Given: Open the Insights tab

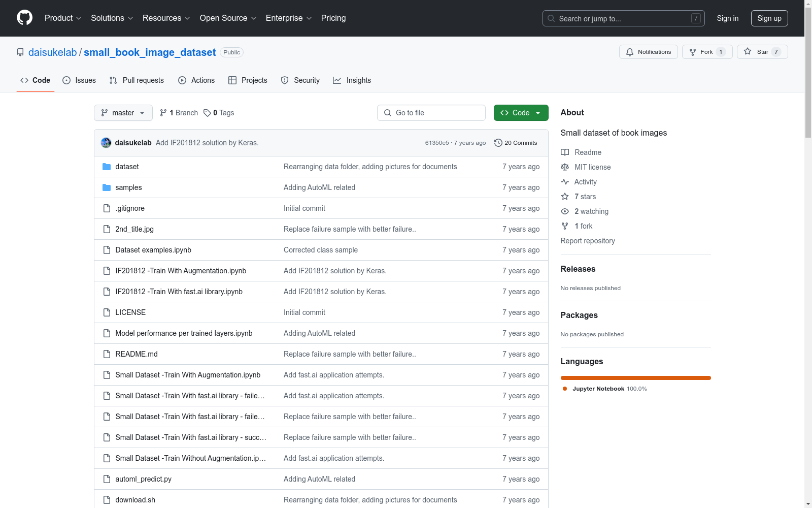Looking at the screenshot, I should coord(352,80).
